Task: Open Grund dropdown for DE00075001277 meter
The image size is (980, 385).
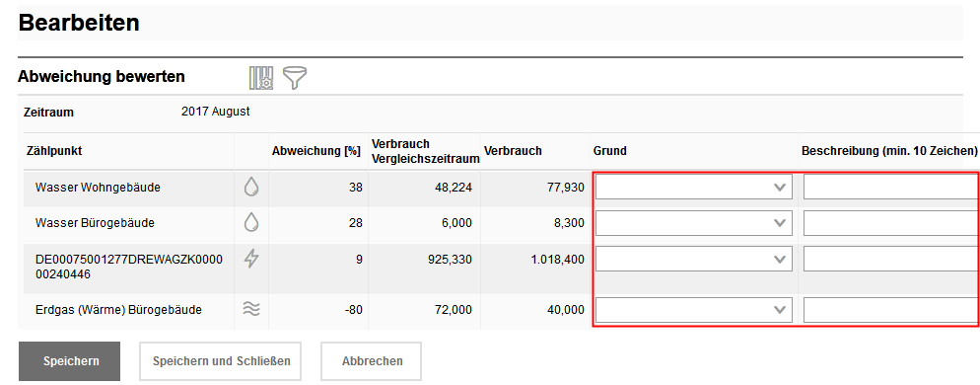Action: (694, 259)
